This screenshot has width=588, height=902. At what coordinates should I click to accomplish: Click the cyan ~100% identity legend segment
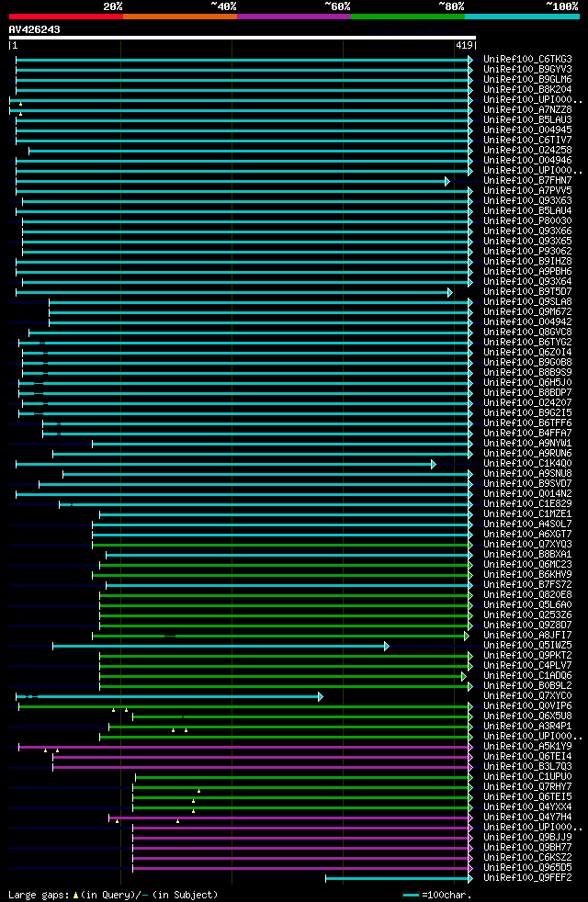click(x=522, y=17)
